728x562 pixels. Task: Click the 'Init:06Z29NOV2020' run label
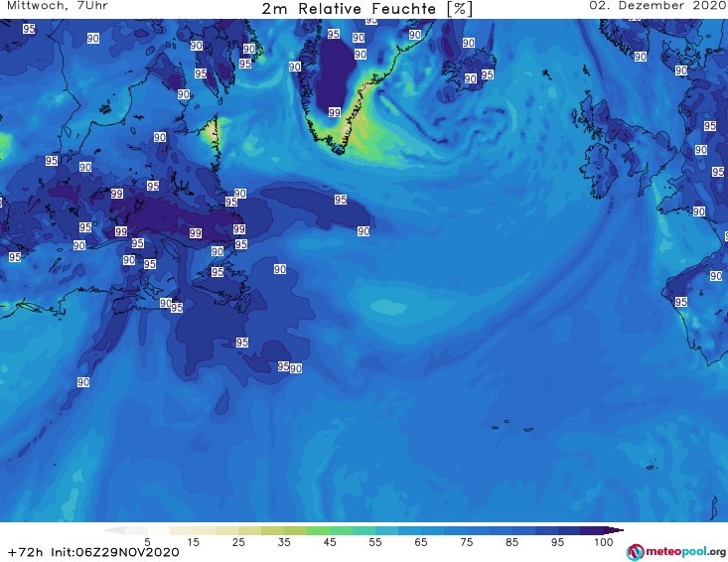click(x=115, y=552)
